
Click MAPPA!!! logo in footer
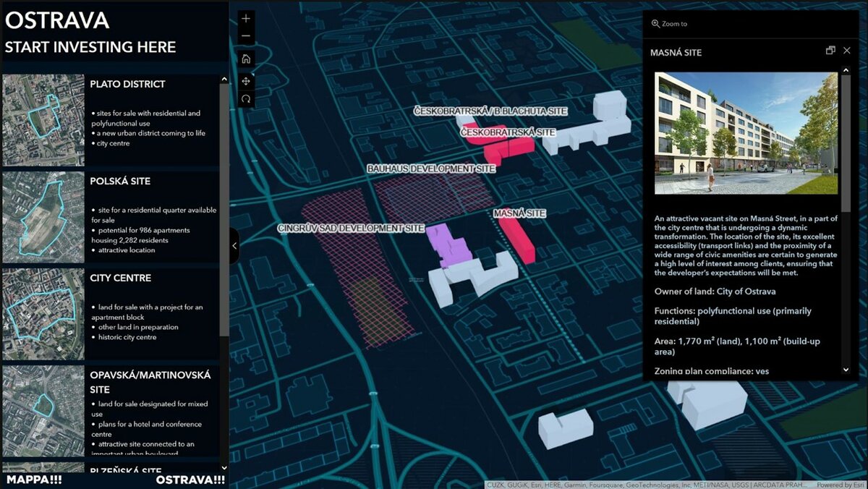pyautogui.click(x=34, y=480)
